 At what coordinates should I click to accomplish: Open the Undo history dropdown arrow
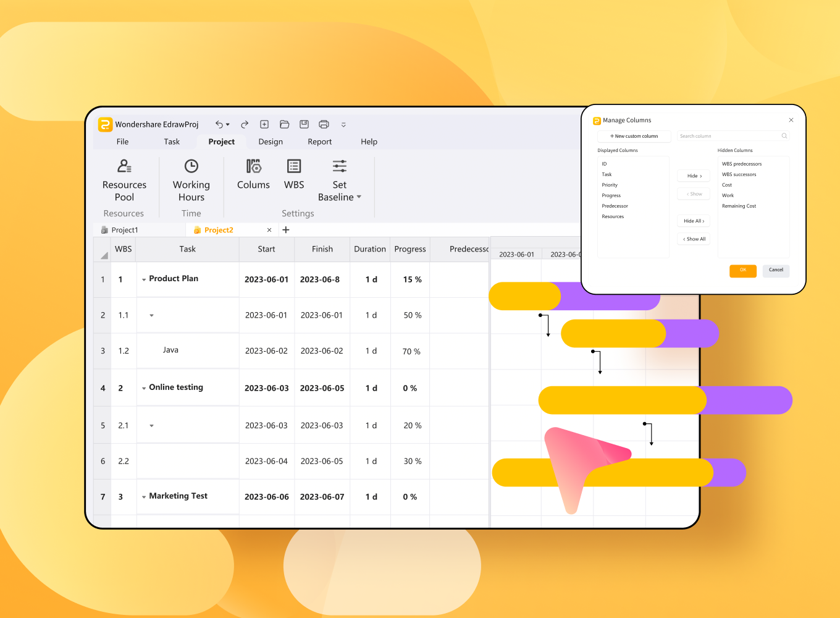(228, 125)
